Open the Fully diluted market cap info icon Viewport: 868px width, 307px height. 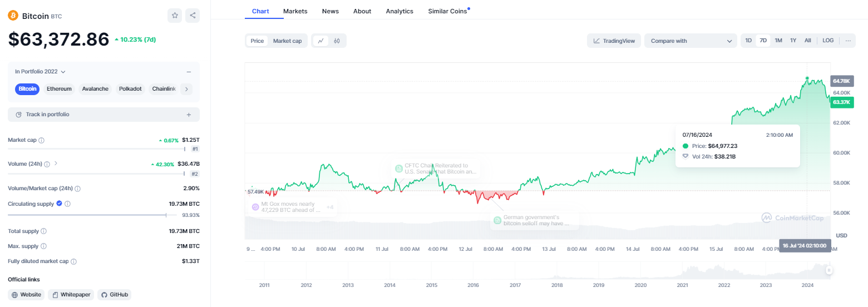coord(73,261)
